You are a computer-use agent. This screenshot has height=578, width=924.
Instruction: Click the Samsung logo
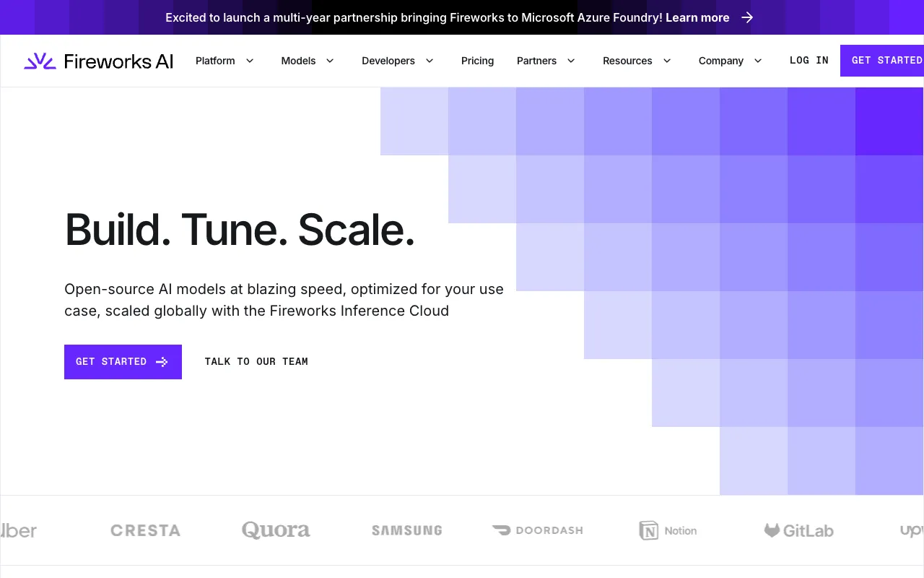(406, 530)
